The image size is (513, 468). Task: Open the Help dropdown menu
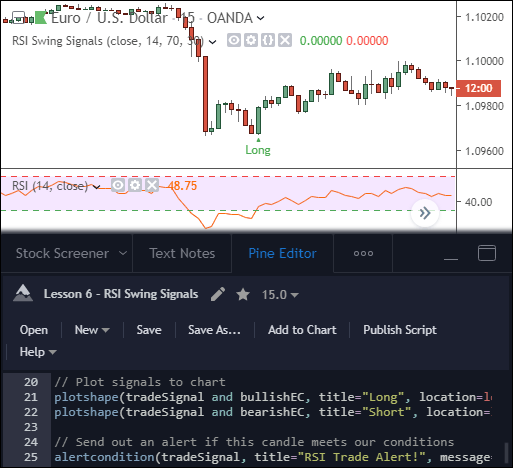click(x=38, y=352)
